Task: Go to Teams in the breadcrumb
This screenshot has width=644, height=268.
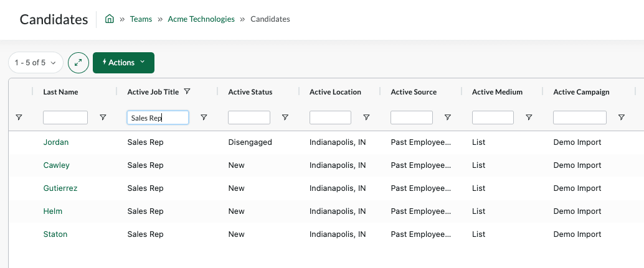Action: 141,19
